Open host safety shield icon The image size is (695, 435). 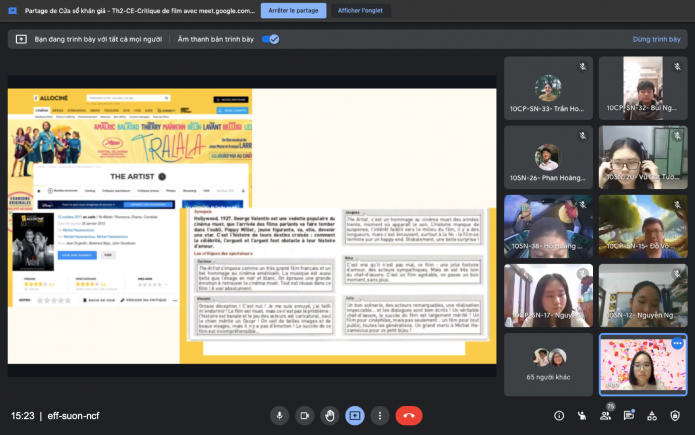pos(675,415)
